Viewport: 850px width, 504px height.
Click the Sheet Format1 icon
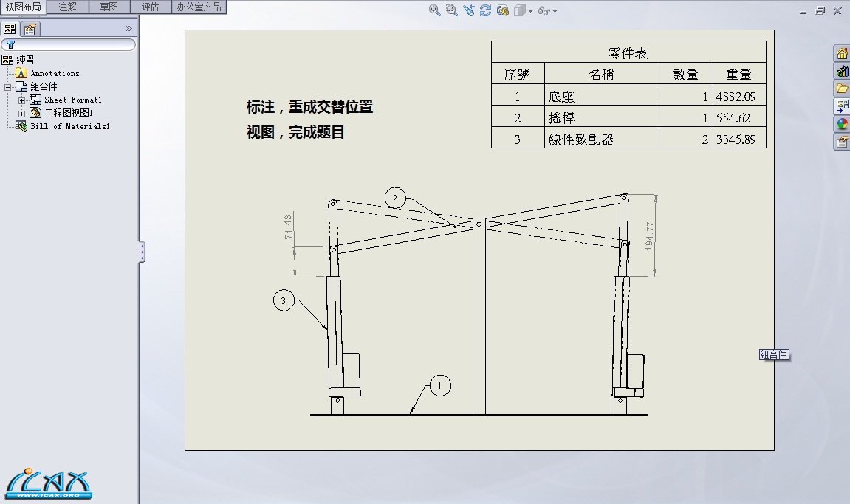[x=35, y=100]
